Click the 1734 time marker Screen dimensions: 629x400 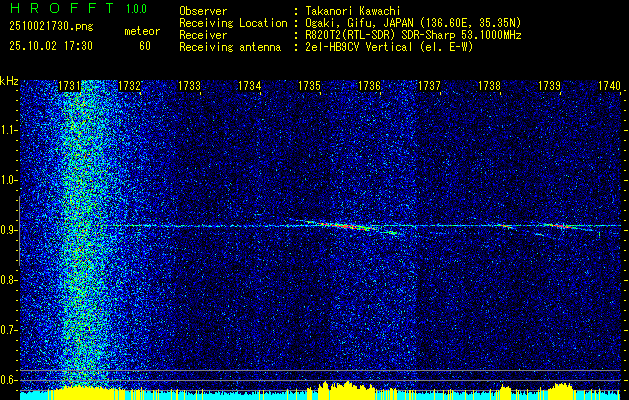coord(250,86)
